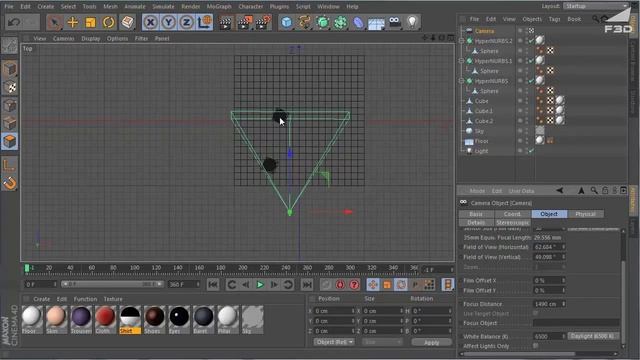The width and height of the screenshot is (640, 360).
Task: Select the Rotate tool
Action: coord(109,22)
